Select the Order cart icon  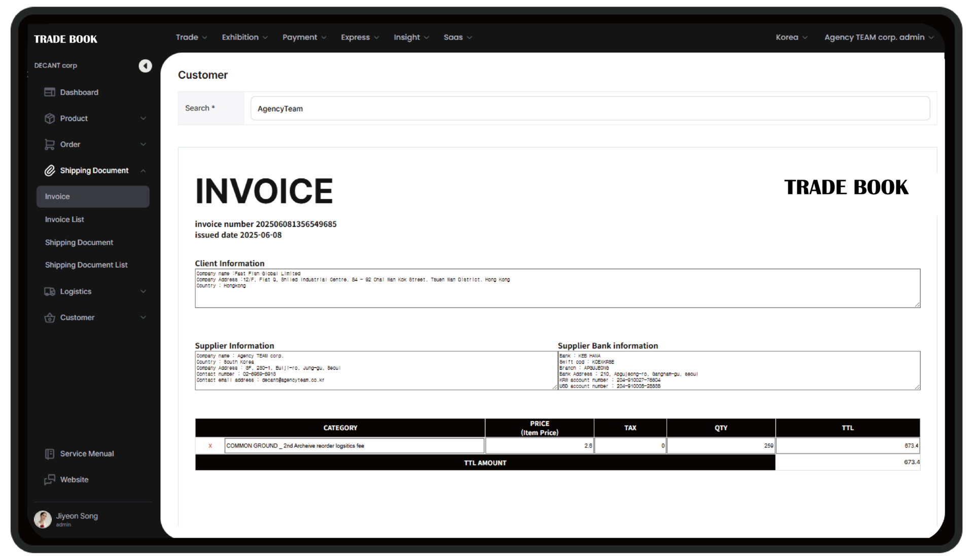(x=50, y=145)
